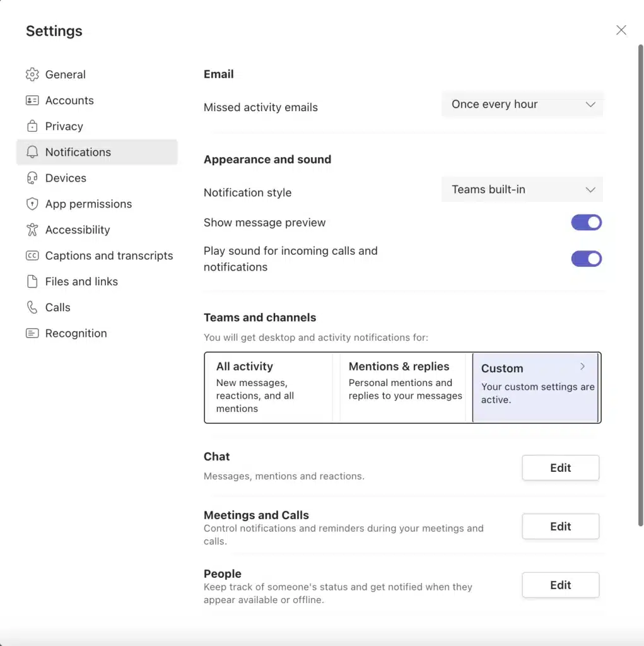Open Recognition settings
The image size is (644, 646).
97,333
